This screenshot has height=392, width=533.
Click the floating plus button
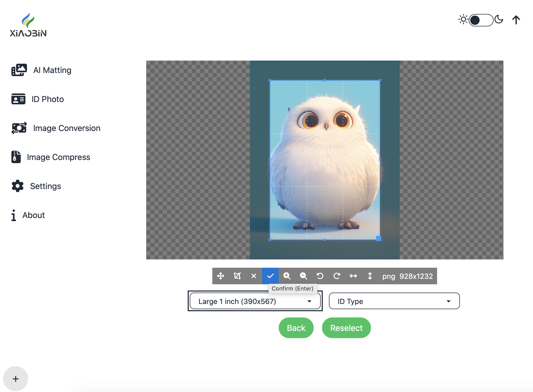[16, 379]
